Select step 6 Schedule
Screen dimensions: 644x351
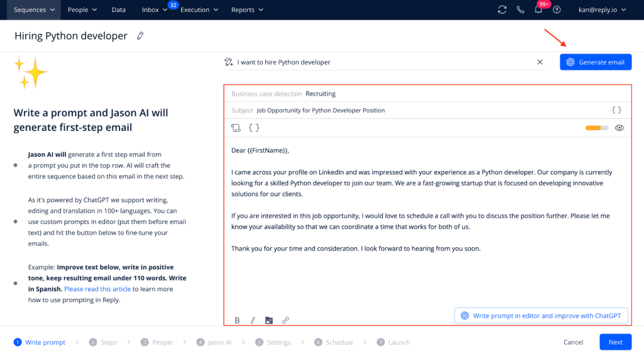333,342
